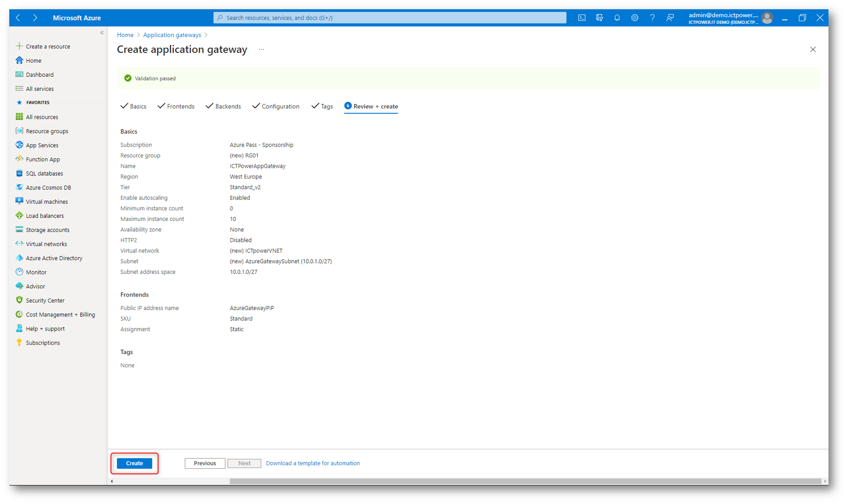Click the Security Center shield icon
Viewport: 847px width, 504px height.
tap(19, 300)
